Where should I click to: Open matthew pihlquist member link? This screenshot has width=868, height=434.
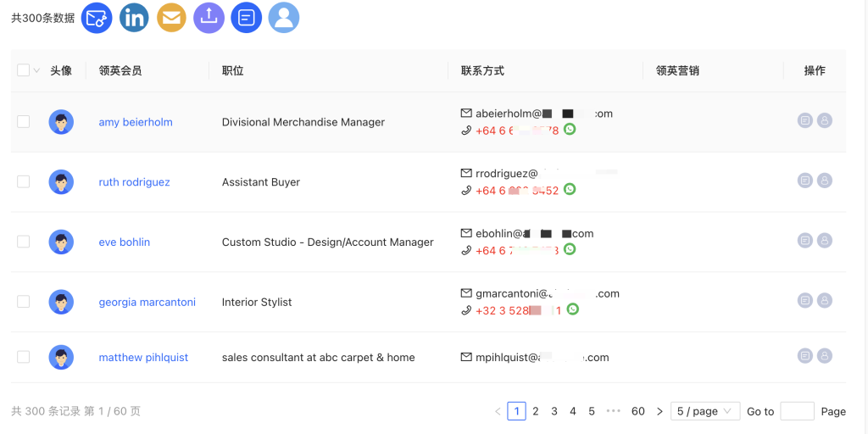tap(143, 358)
